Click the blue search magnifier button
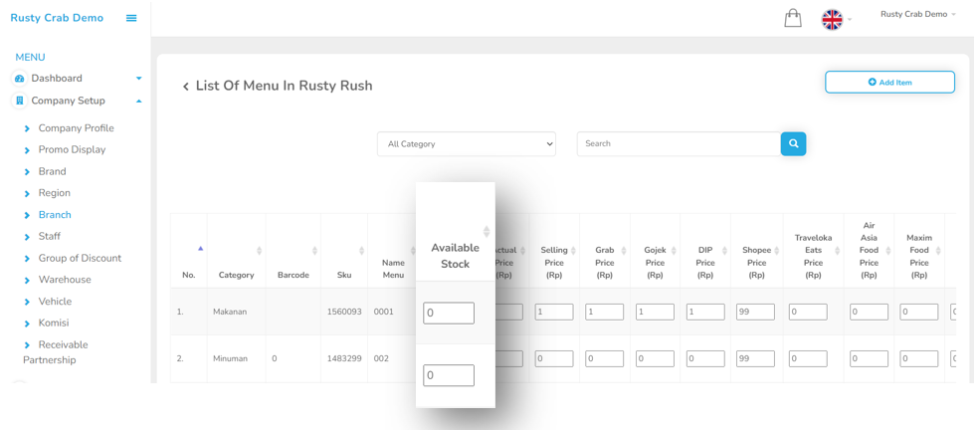This screenshot has width=980, height=430. pos(793,144)
